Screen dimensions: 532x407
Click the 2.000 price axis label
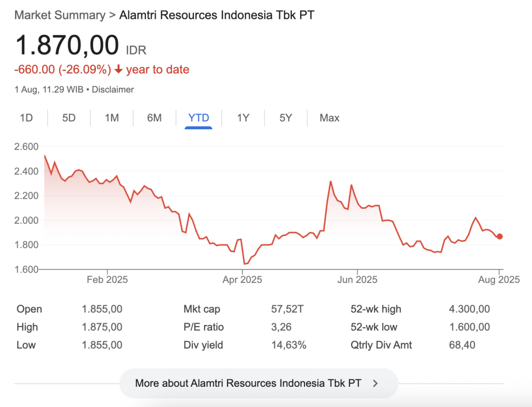pyautogui.click(x=26, y=220)
